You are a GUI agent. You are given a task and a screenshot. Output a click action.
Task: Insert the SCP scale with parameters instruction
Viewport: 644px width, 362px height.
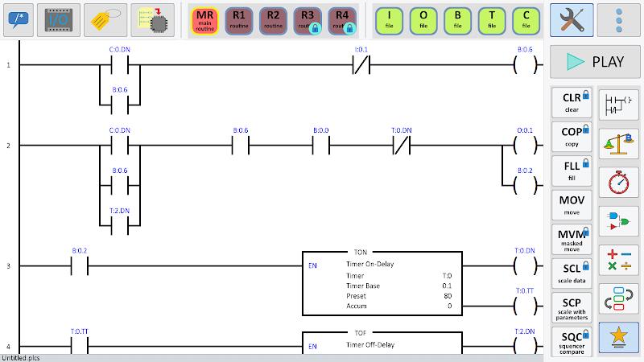[x=572, y=308]
